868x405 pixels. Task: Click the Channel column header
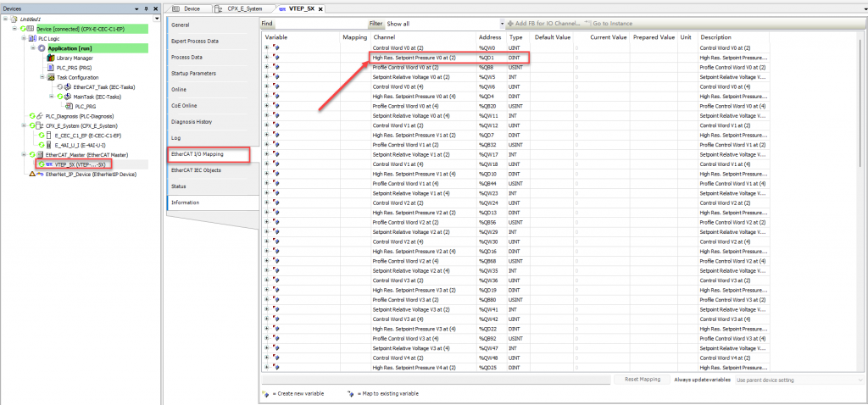tap(423, 37)
